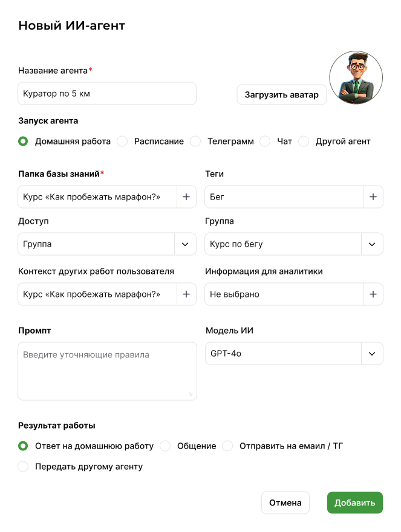This screenshot has height=532, width=401.
Task: Pick Другой агент launch option
Action: [304, 141]
